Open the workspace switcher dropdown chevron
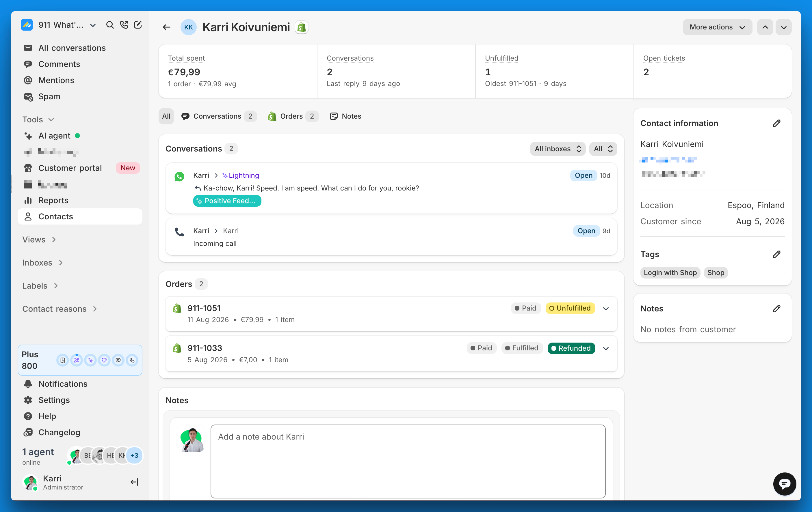 [93, 25]
